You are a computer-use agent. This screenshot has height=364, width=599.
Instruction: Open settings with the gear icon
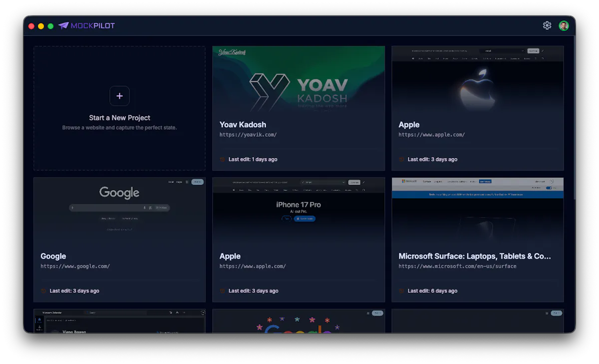tap(547, 25)
